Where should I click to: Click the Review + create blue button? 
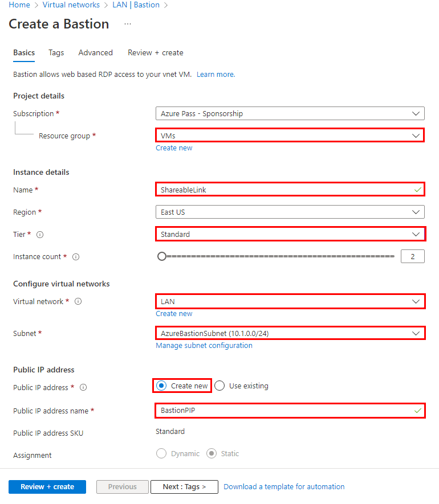[47, 487]
